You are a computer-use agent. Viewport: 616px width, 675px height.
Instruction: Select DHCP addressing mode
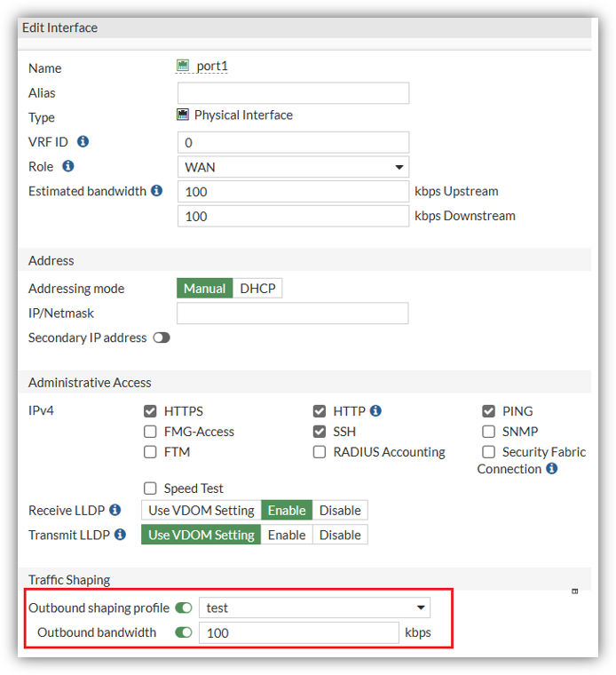pyautogui.click(x=257, y=289)
